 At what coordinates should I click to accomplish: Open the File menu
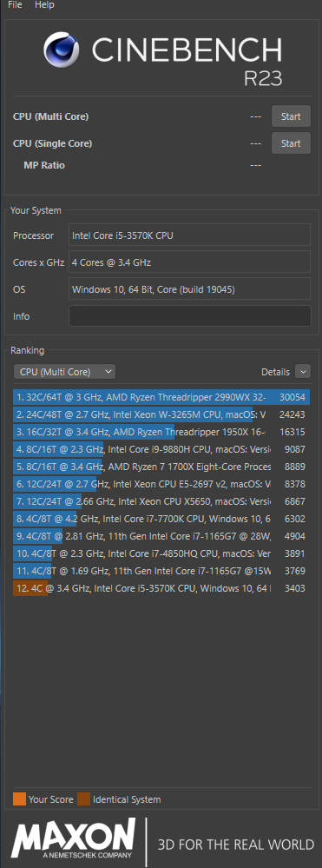[x=15, y=5]
